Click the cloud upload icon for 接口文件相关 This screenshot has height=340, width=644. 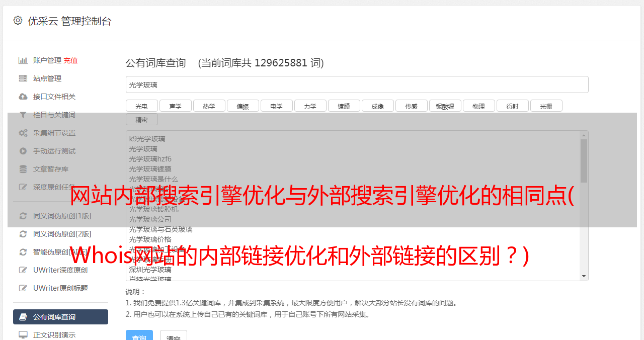[x=23, y=97]
